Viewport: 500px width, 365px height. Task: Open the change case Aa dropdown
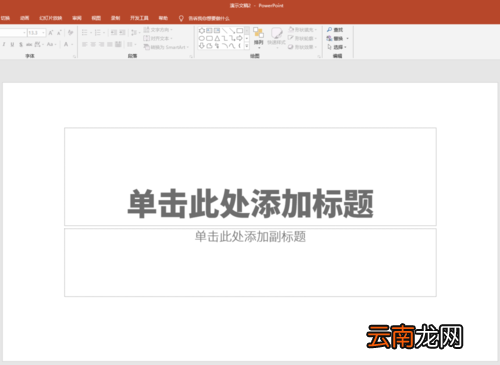[52, 44]
